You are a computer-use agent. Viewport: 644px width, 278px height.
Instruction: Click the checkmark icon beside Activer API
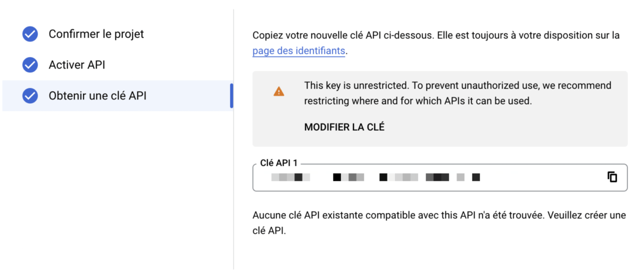click(30, 65)
